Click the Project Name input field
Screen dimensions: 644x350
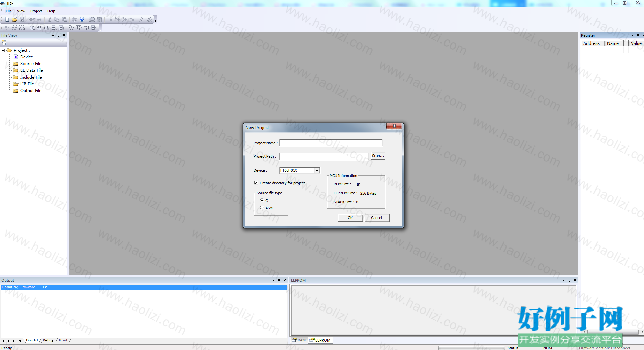tap(331, 143)
